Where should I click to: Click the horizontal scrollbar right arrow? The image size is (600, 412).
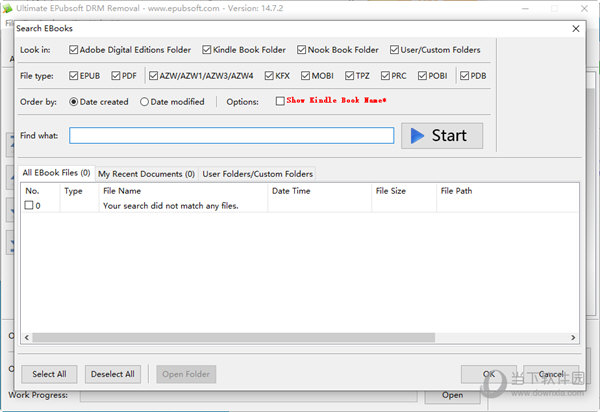(x=573, y=337)
